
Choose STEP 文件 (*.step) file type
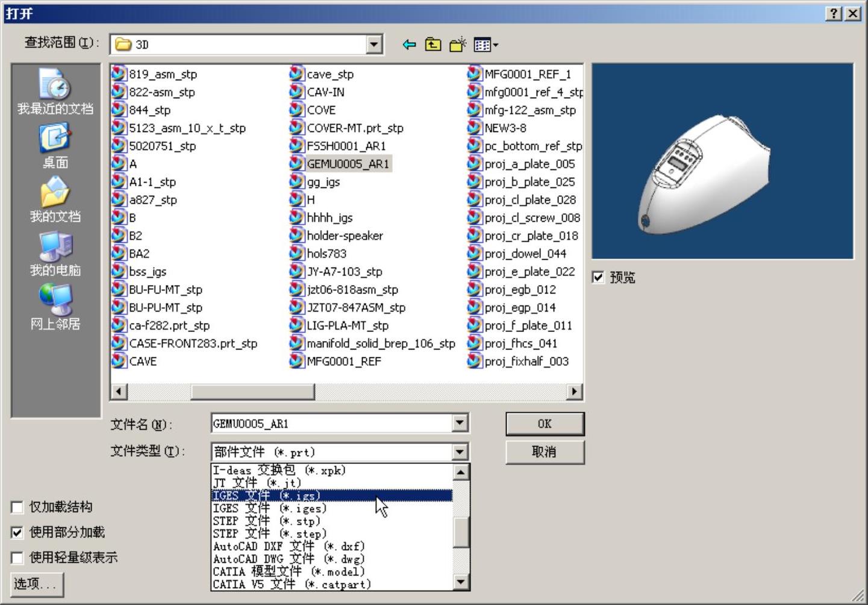332,533
